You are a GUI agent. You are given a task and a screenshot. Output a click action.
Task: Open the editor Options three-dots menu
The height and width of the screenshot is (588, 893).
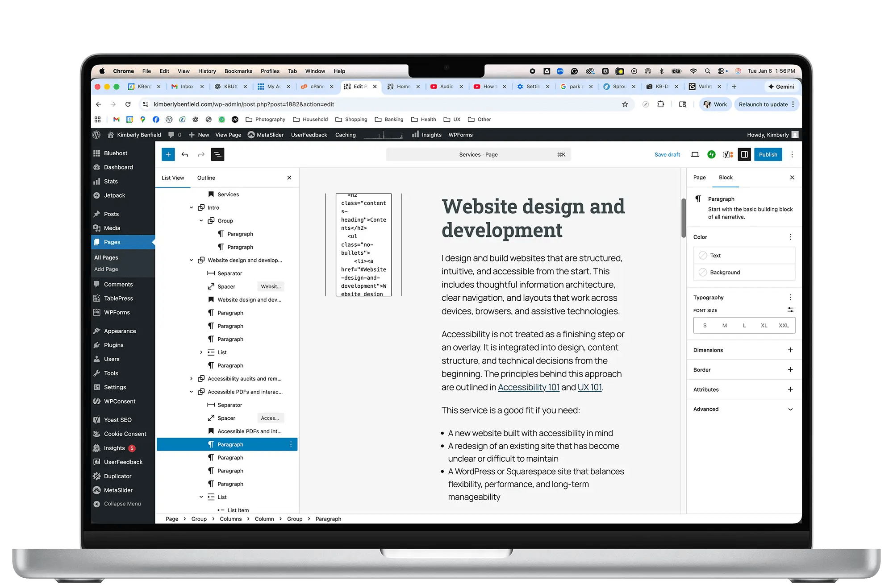pos(792,154)
